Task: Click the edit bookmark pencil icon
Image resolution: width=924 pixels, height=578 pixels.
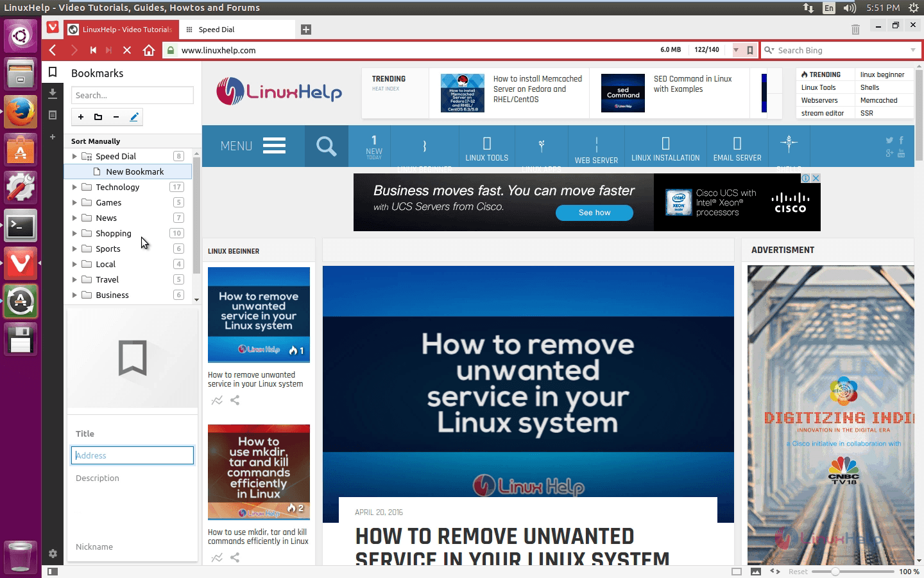Action: 134,117
